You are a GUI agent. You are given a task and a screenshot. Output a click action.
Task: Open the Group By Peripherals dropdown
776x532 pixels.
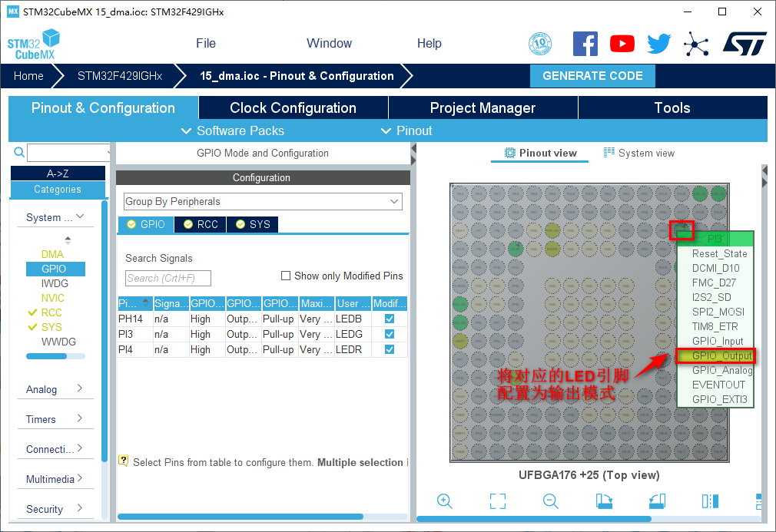click(x=263, y=201)
